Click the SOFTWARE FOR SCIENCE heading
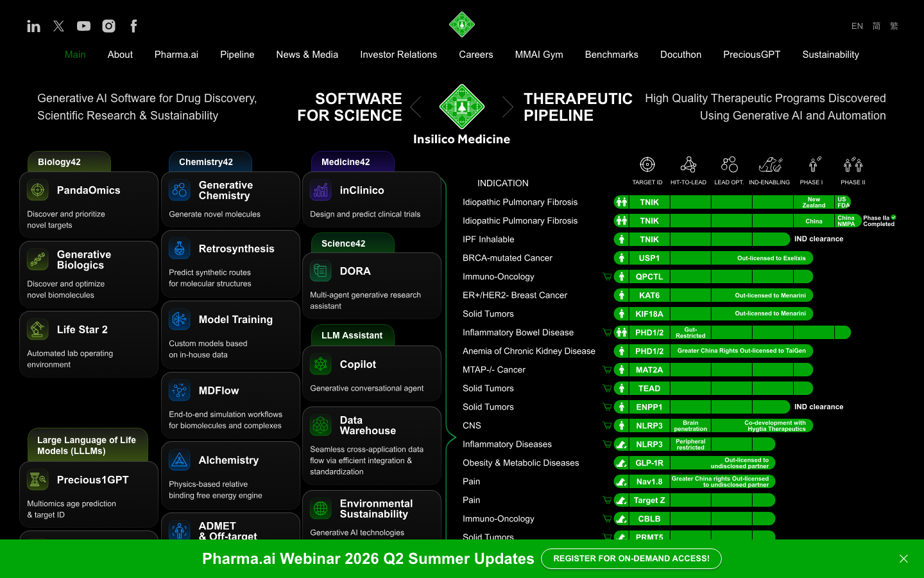Viewport: 924px width, 578px height. pos(350,107)
